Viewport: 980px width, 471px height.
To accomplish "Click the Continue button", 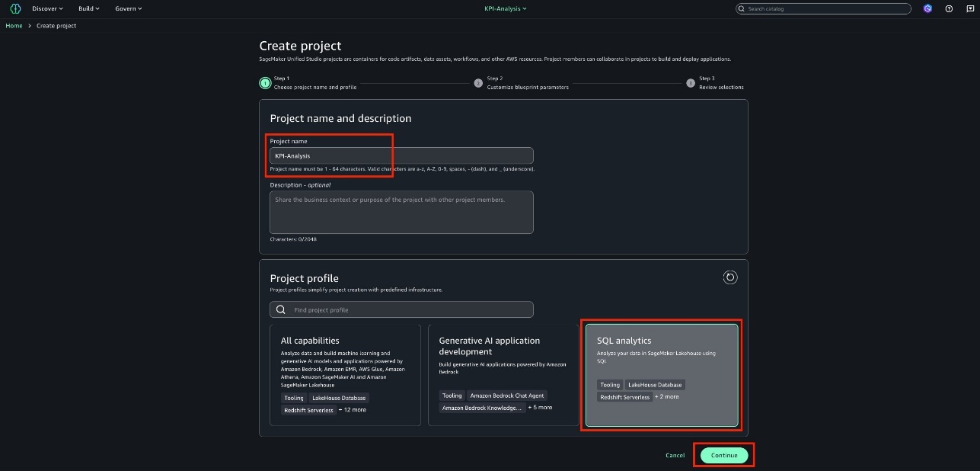I will pyautogui.click(x=724, y=456).
